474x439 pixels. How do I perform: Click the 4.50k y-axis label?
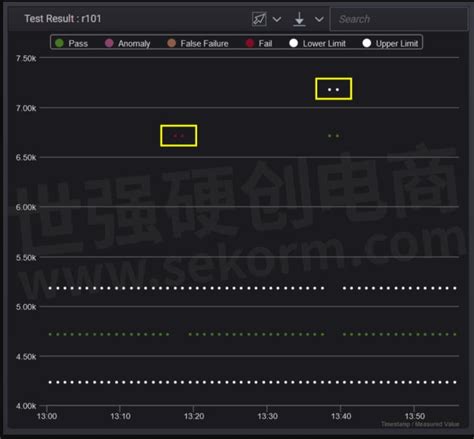click(26, 357)
